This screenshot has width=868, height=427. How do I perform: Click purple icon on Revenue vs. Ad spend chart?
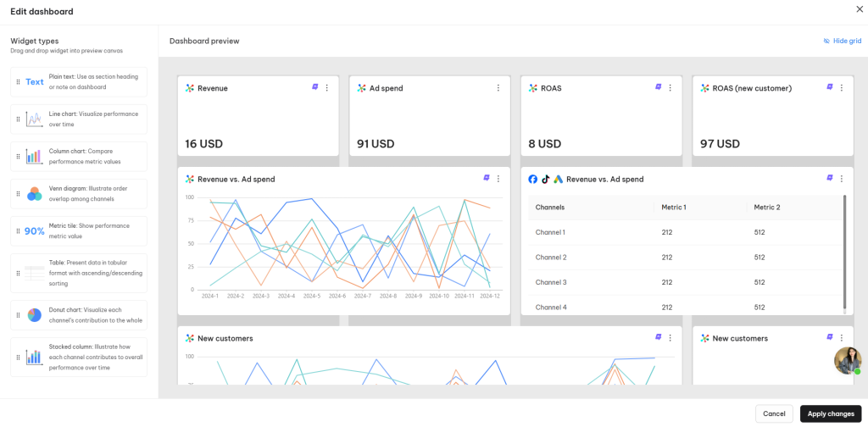pos(487,178)
